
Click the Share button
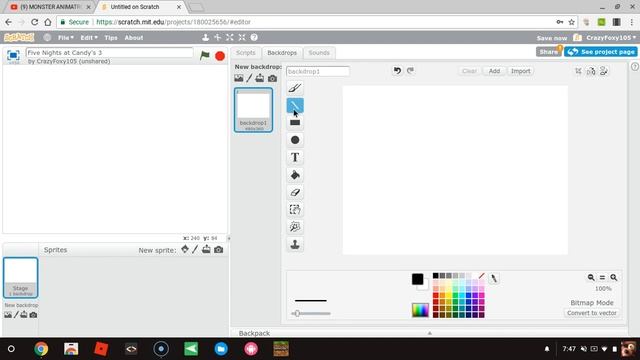tap(549, 52)
